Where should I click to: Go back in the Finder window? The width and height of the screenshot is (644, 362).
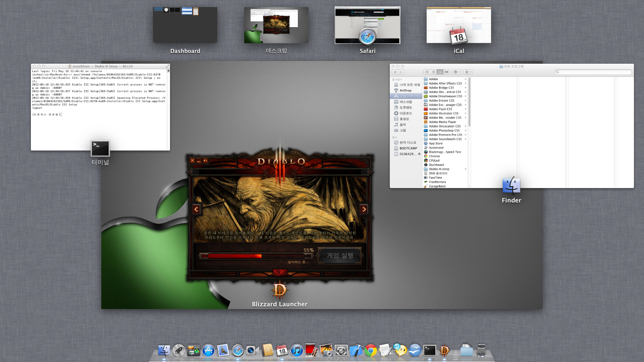395,72
